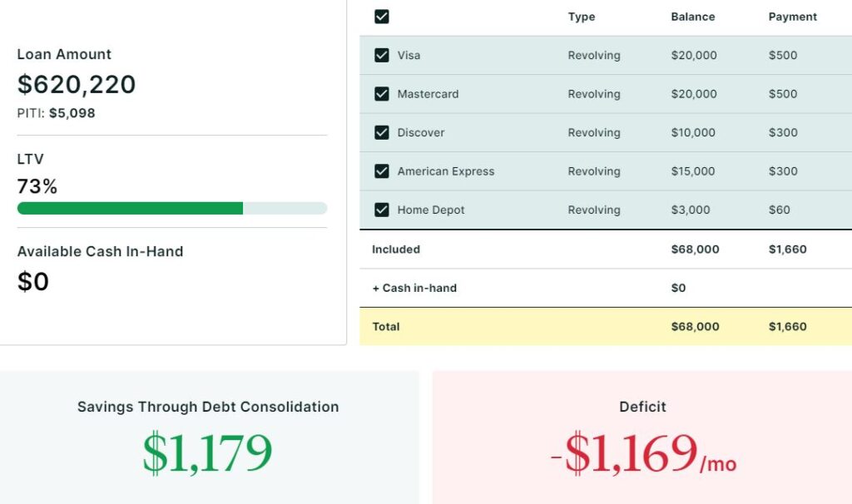Click the Savings Through Debt Consolidation card
Viewport: 852px width, 504px height.
[208, 437]
